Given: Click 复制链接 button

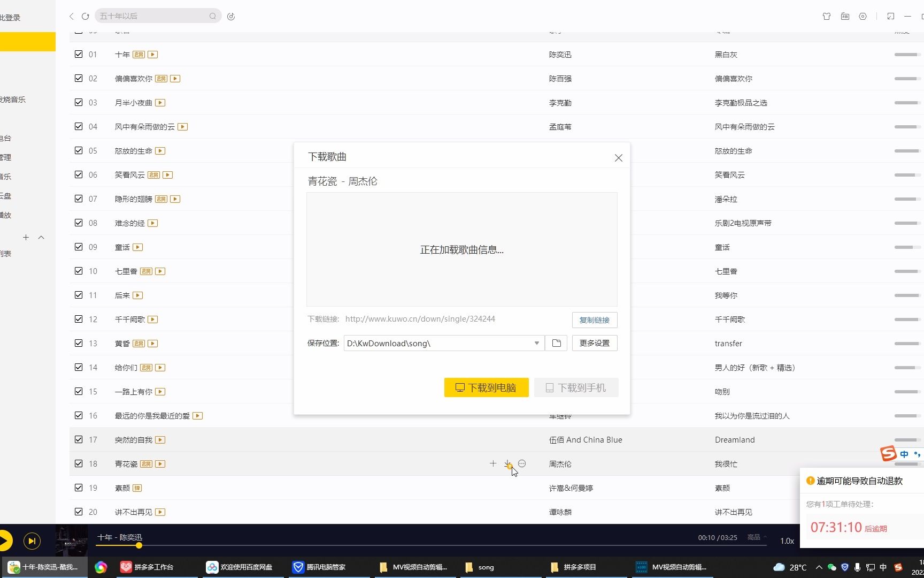Looking at the screenshot, I should pyautogui.click(x=595, y=320).
